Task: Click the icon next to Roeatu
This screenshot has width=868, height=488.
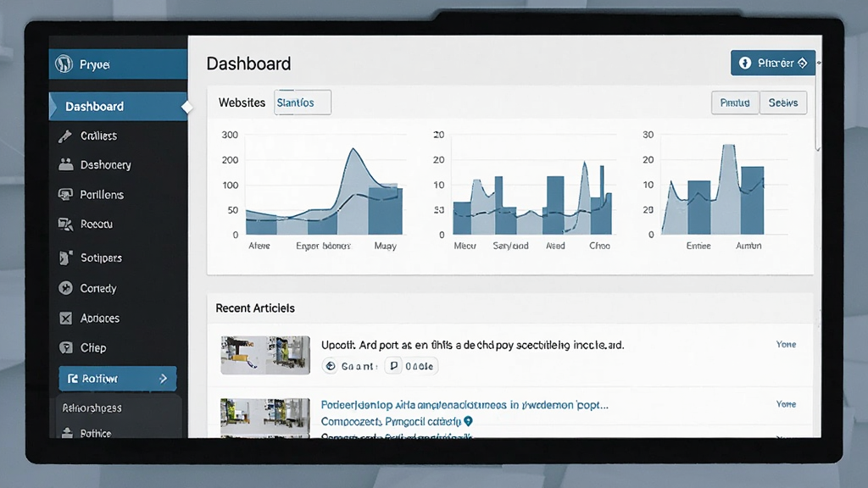Action: pos(65,224)
